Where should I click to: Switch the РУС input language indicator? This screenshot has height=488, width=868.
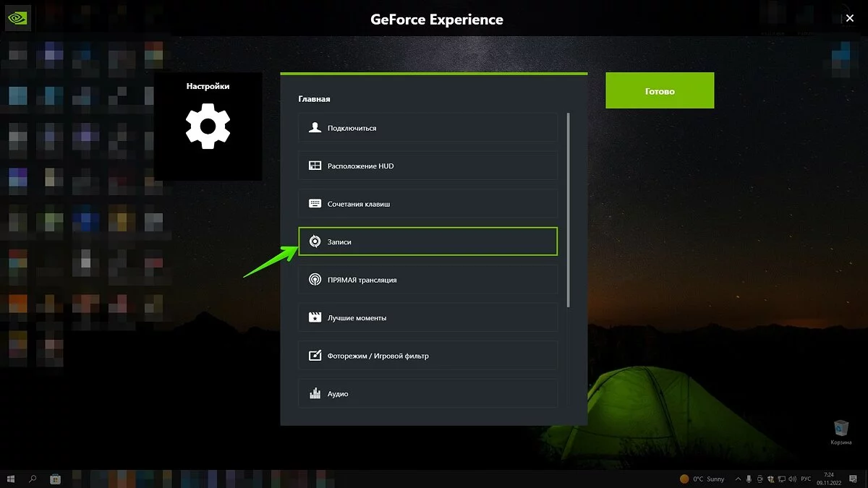pos(805,479)
